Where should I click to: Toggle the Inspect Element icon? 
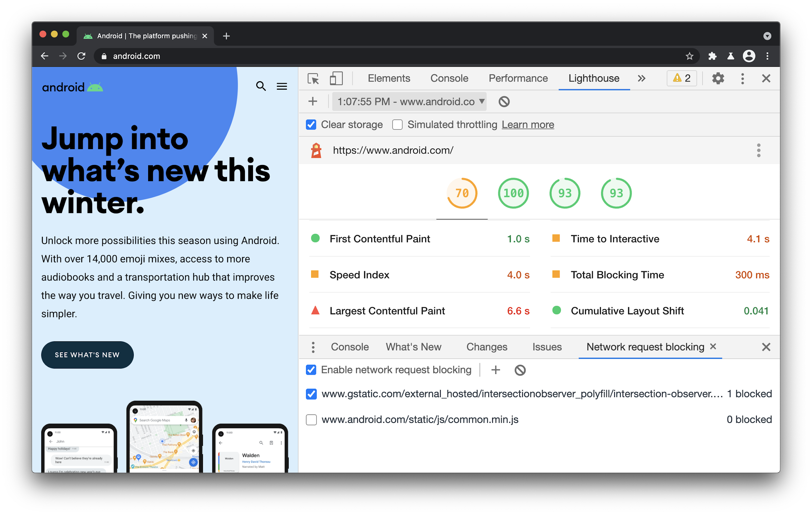(314, 78)
